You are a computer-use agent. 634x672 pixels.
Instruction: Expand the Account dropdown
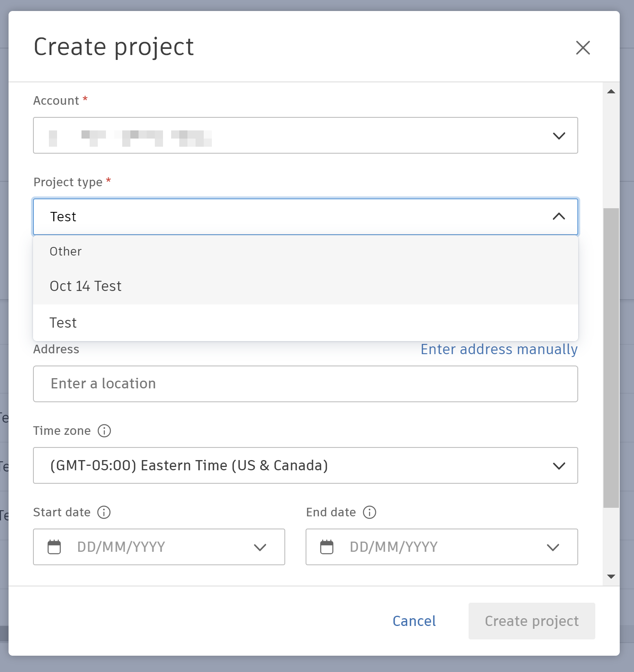coord(559,136)
